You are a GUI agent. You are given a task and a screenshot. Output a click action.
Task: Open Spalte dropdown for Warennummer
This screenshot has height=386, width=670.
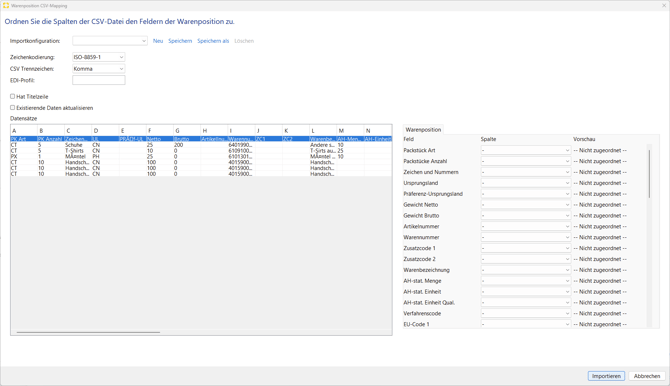pos(526,237)
